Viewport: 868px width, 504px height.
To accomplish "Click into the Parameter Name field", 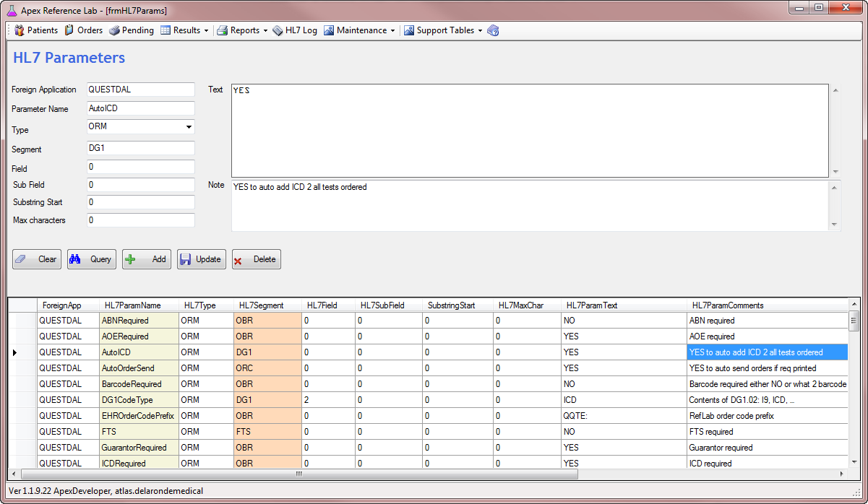I will click(x=140, y=108).
